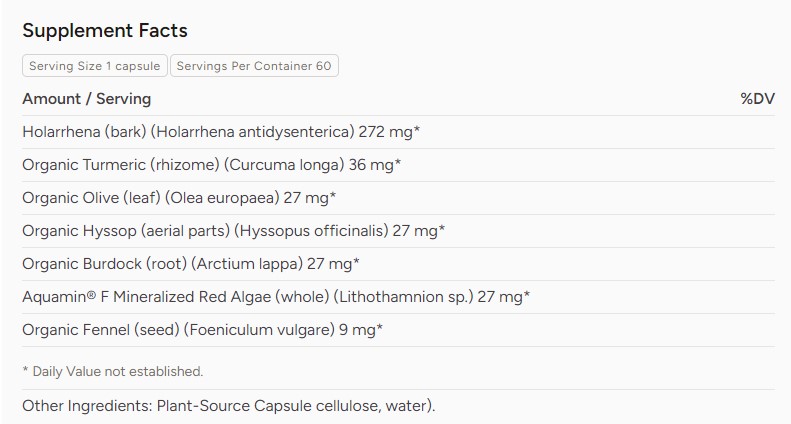Viewport: 791px width, 424px height.
Task: Select the Aquamin F Mineralized Red Algae row
Action: (399, 297)
